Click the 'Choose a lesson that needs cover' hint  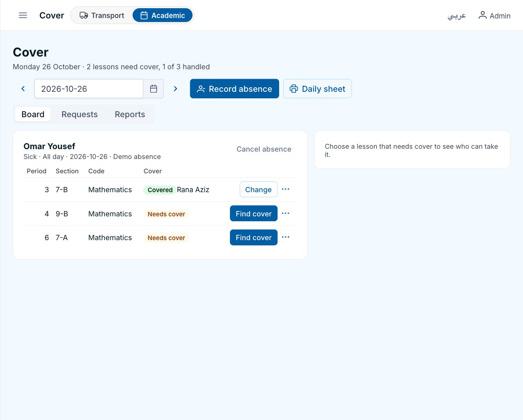pos(412,150)
